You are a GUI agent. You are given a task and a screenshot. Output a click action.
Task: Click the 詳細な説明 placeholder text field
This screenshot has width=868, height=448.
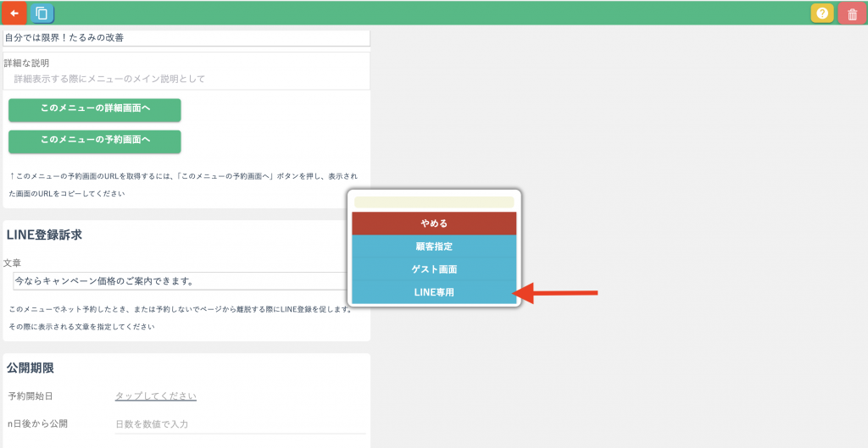click(x=186, y=79)
